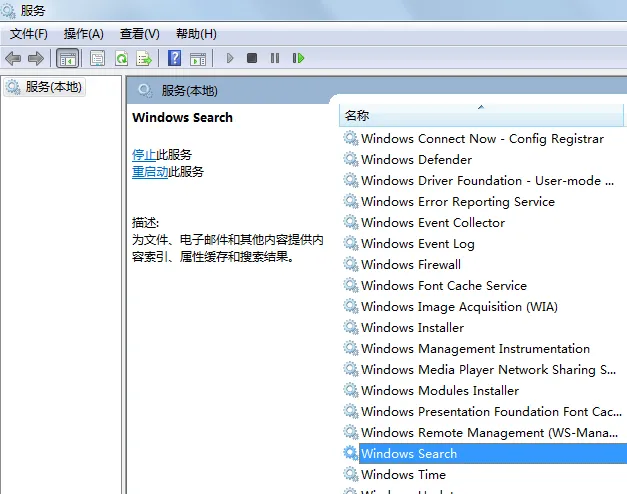
Task: Click the Restart Service icon
Action: pyautogui.click(x=298, y=58)
